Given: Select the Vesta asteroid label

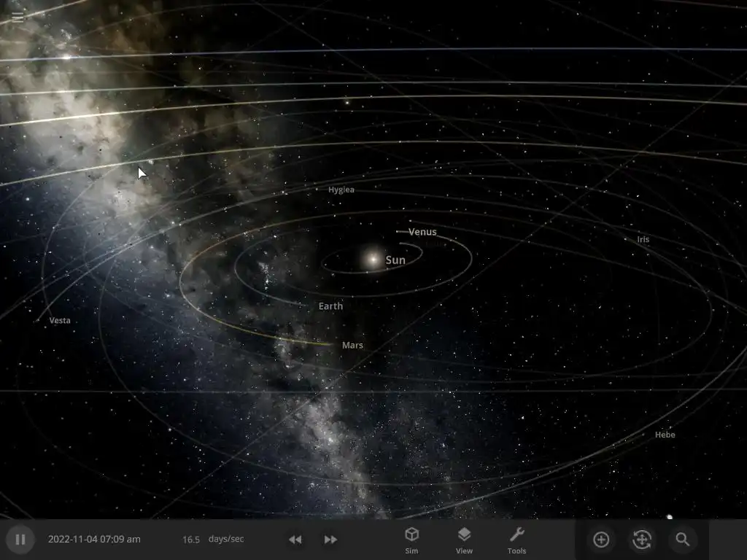Looking at the screenshot, I should pos(60,321).
